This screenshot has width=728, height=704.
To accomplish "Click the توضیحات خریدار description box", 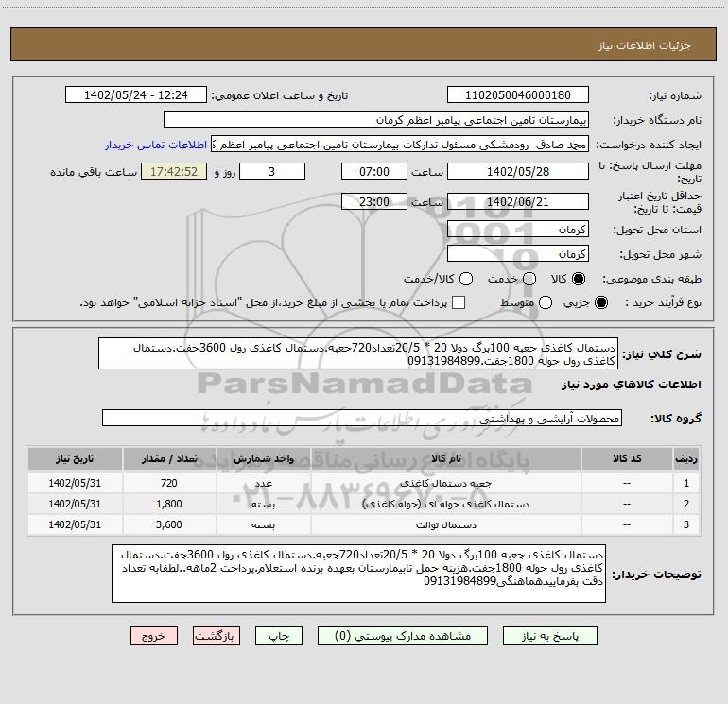I will pyautogui.click(x=359, y=573).
